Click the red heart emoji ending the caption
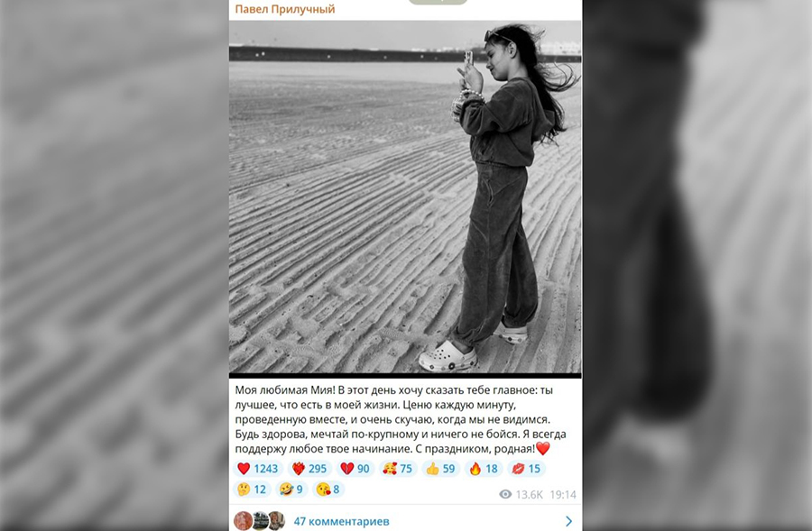The image size is (812, 531). coord(543,448)
